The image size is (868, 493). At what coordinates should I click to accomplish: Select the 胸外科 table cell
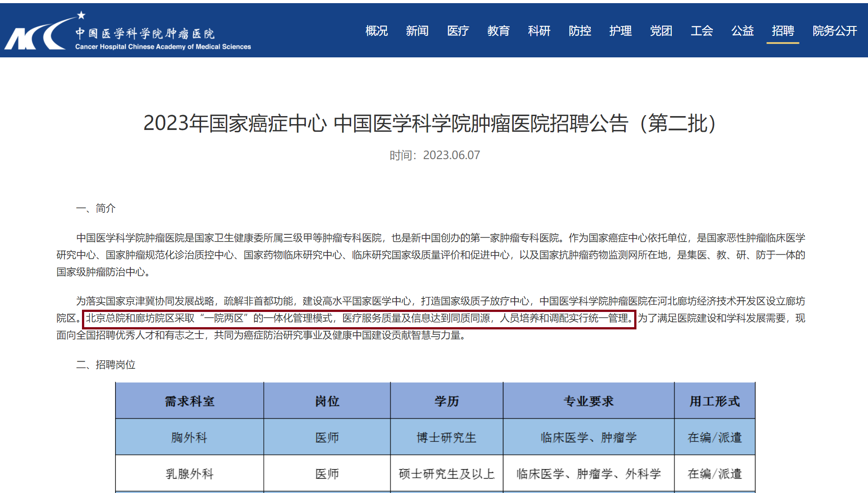click(189, 437)
